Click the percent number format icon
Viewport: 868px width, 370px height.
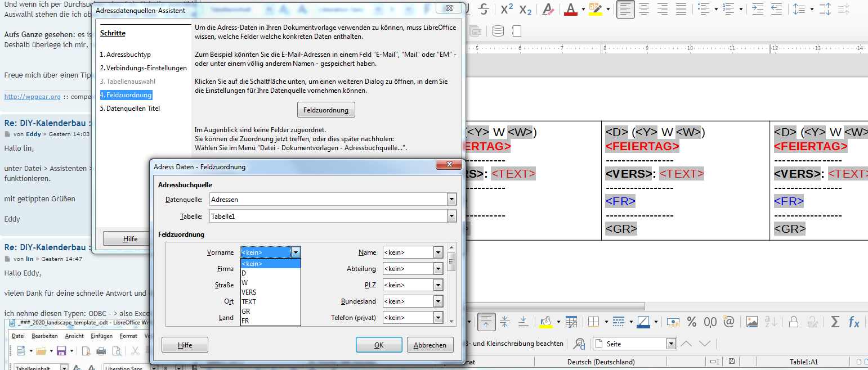[691, 322]
